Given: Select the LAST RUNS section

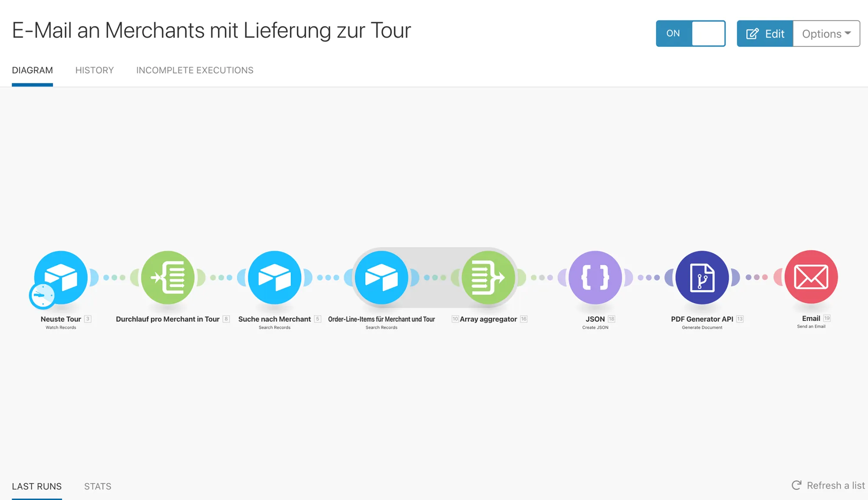Looking at the screenshot, I should [37, 486].
